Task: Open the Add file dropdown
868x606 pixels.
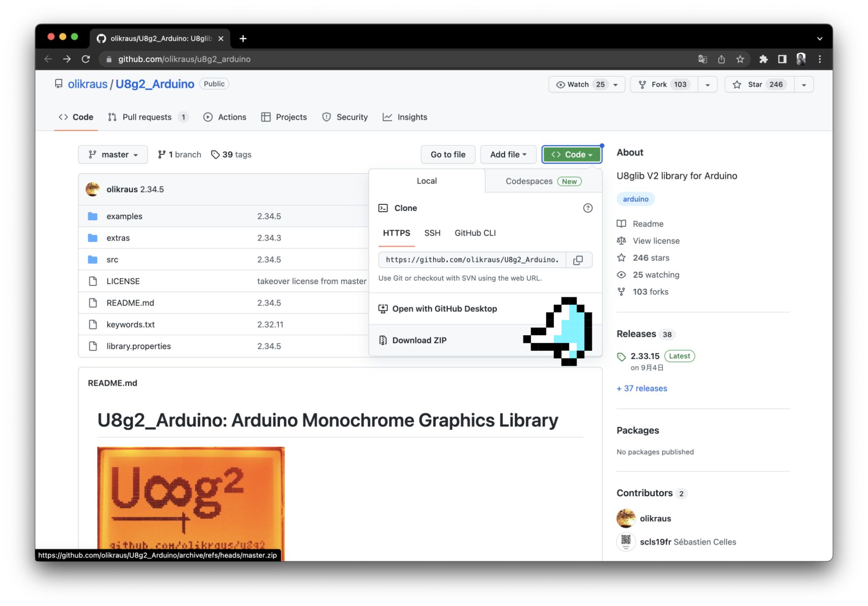Action: point(508,154)
